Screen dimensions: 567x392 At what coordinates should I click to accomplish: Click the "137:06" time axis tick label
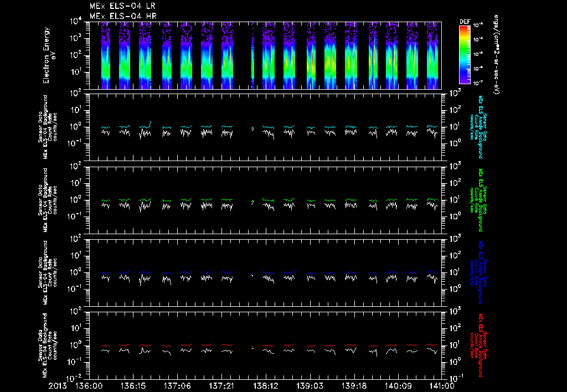tap(177, 386)
